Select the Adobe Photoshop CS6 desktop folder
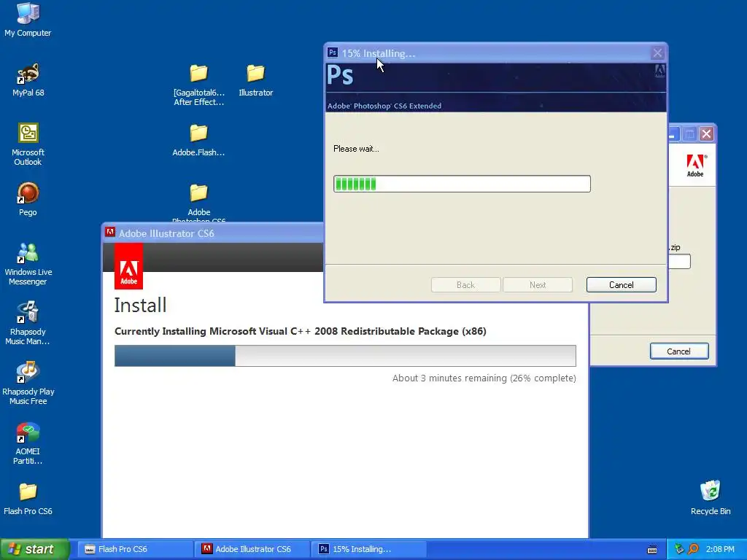The height and width of the screenshot is (560, 747). [198, 203]
